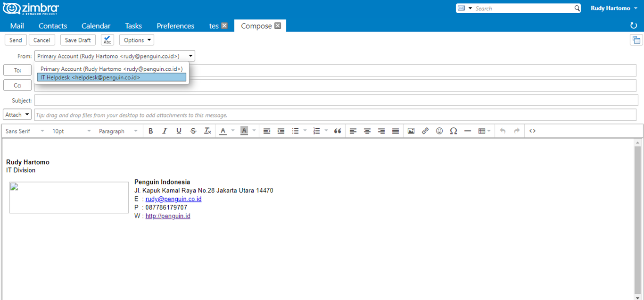Open source code view icon

pyautogui.click(x=532, y=131)
